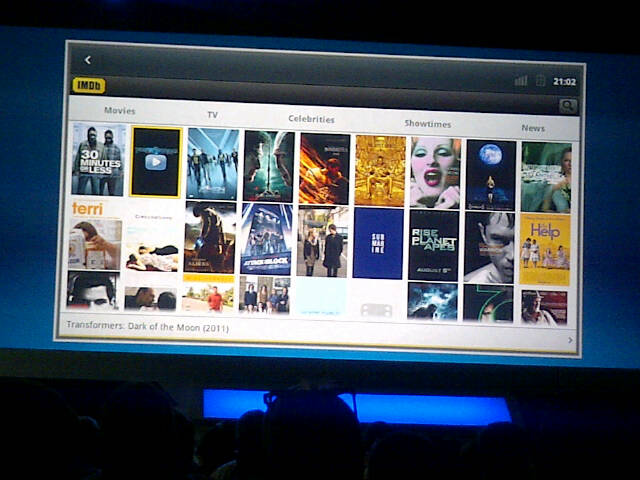Open the Rise of the Planet of the Apes poster

click(434, 244)
